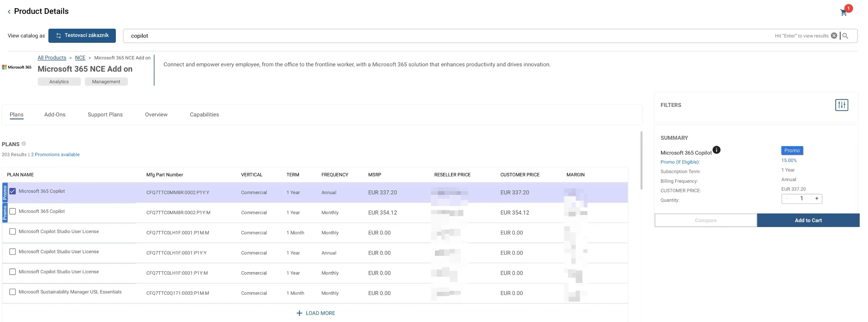Go back using the Product Details arrow
868x322 pixels.
[x=9, y=12]
